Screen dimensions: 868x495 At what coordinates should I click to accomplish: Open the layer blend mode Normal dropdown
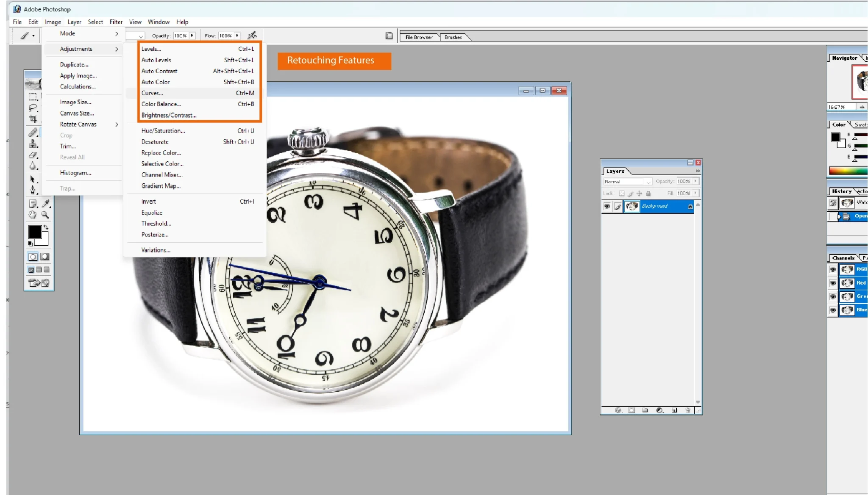click(x=628, y=182)
